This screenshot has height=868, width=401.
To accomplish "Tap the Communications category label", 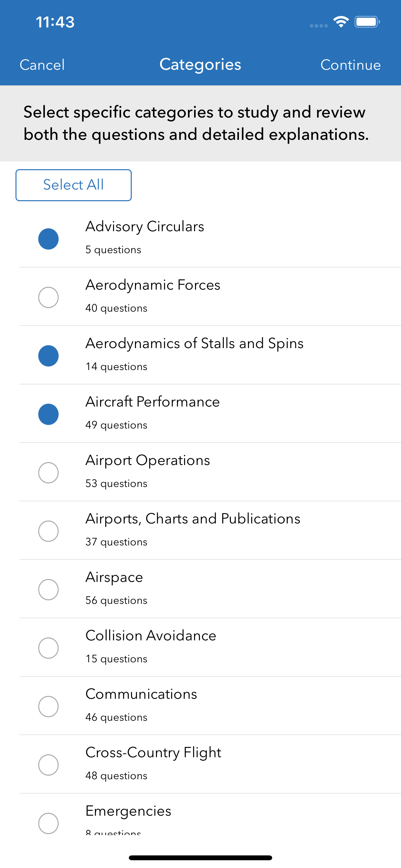I will tap(141, 694).
